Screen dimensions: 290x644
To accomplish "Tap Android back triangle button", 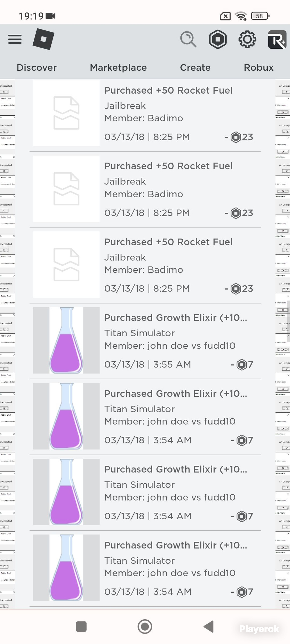I will [209, 627].
